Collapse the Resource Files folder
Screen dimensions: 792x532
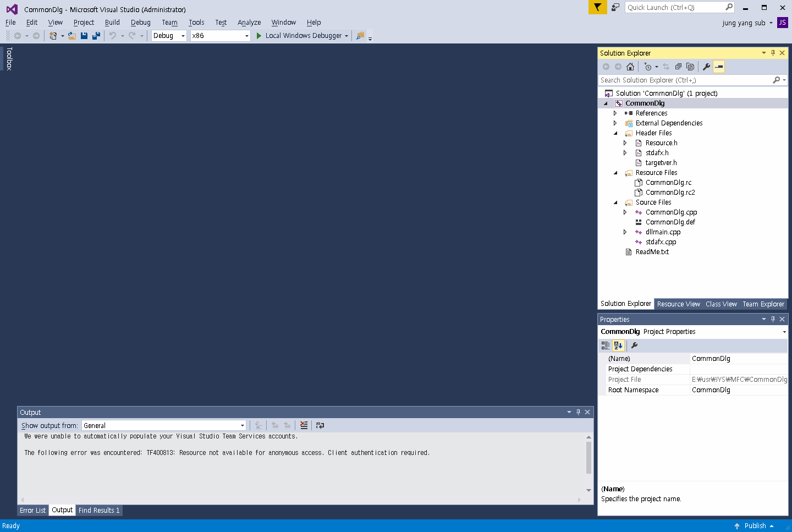pyautogui.click(x=615, y=173)
